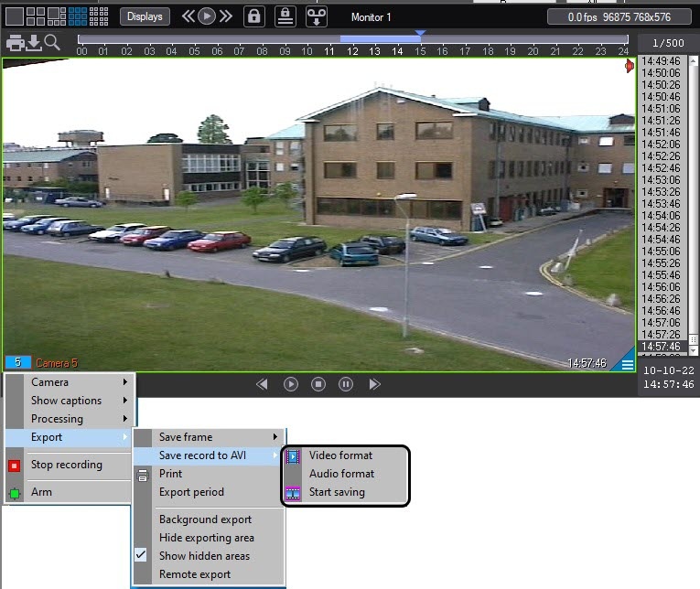The image size is (700, 589).
Task: Arm the camera via the Arm item
Action: click(41, 492)
